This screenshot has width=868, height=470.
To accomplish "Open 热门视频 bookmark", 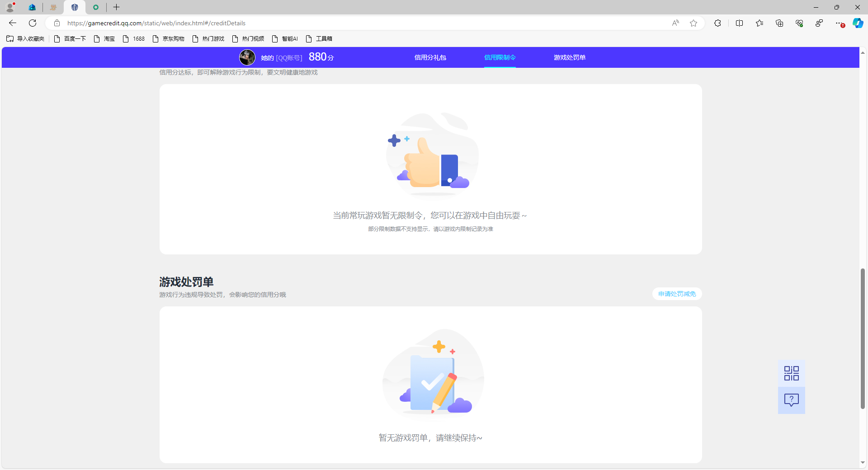I will [x=248, y=39].
